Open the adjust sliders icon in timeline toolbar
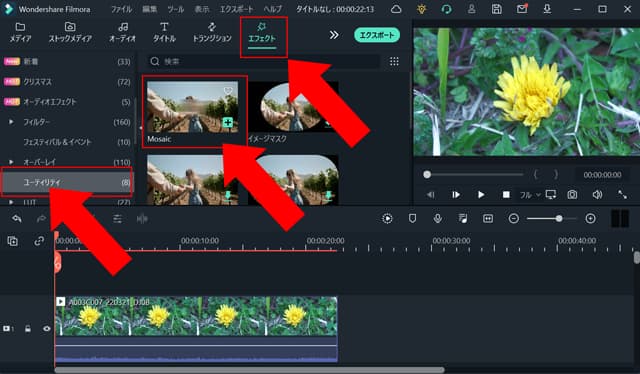The width and height of the screenshot is (640, 374). tap(118, 219)
